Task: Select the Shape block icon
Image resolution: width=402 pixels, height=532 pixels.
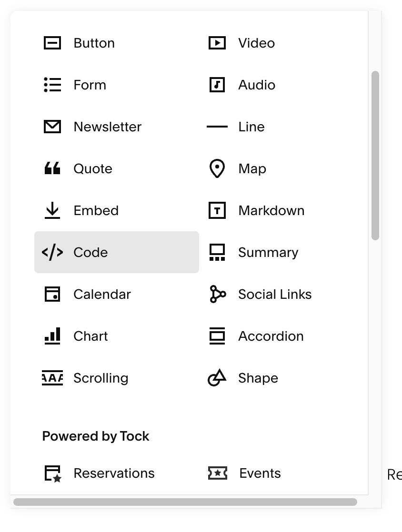Action: pyautogui.click(x=217, y=378)
